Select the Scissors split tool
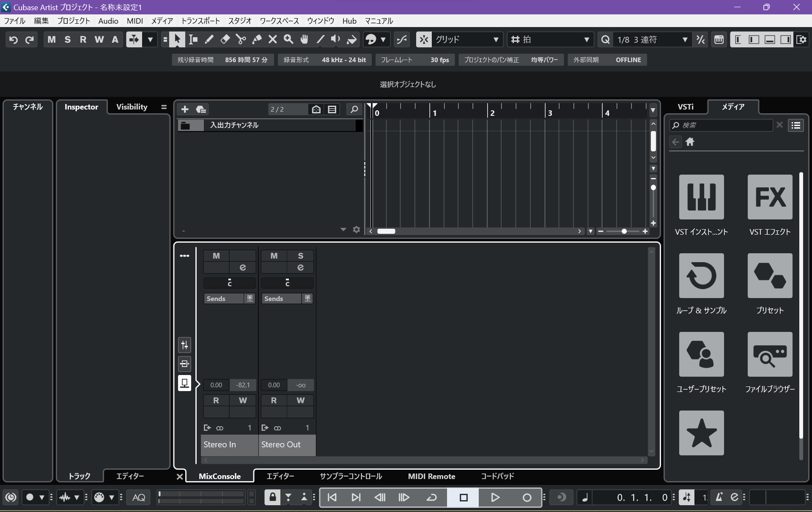This screenshot has height=512, width=812. click(x=241, y=39)
